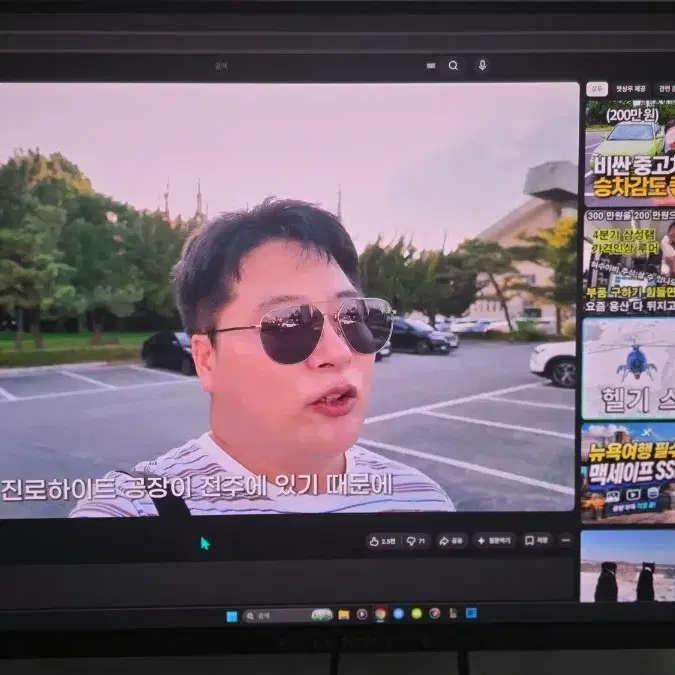Open the 뉴욕여행 필수 맥세이프 video thumbnail
Screen dimensions: 675x675
628,473
